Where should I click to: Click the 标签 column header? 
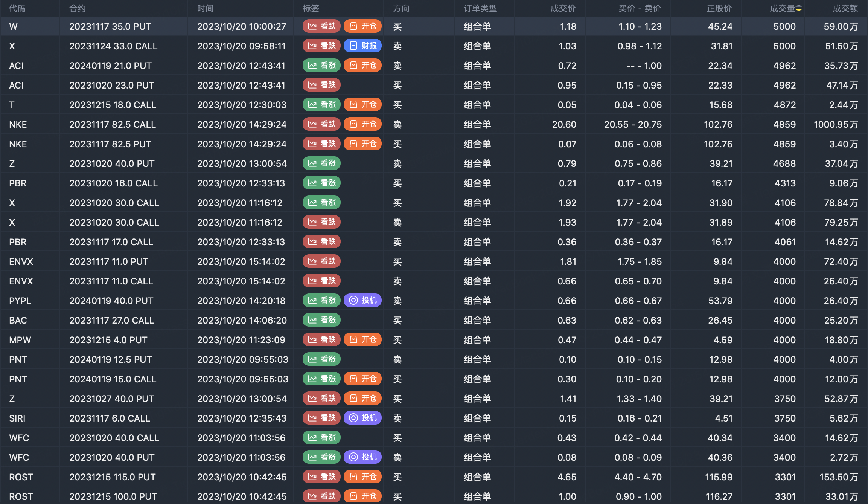click(x=311, y=8)
